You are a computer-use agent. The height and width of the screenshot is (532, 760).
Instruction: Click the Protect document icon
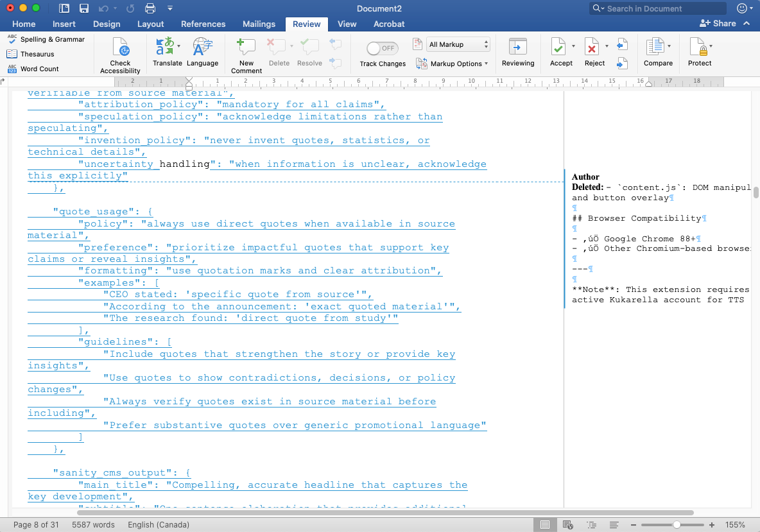click(x=699, y=51)
